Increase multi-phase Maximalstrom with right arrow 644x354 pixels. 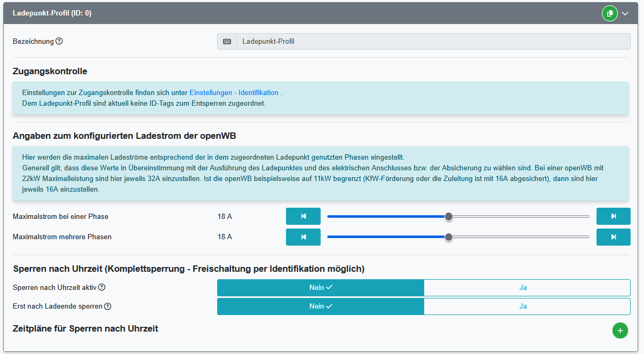pyautogui.click(x=613, y=237)
